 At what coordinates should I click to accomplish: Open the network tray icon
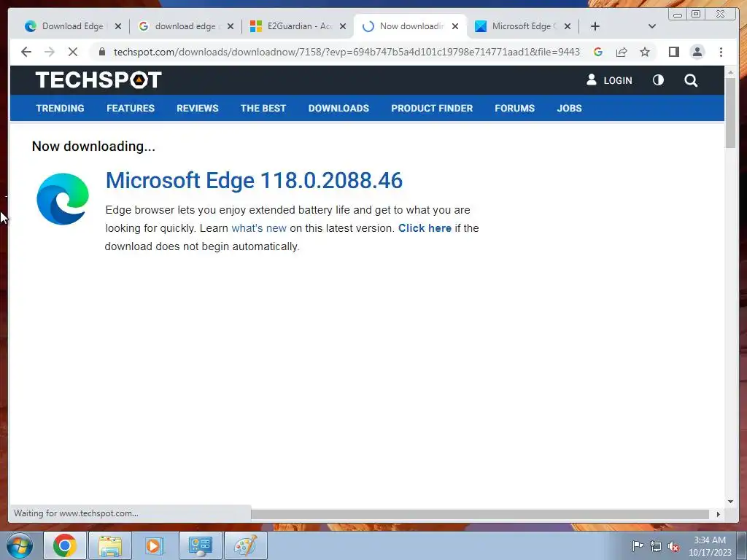click(x=656, y=546)
